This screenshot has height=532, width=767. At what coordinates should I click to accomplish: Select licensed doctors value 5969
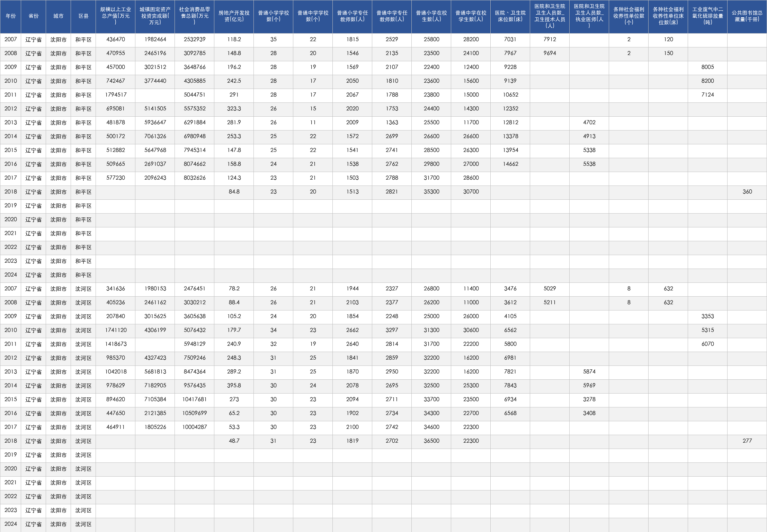coord(589,386)
